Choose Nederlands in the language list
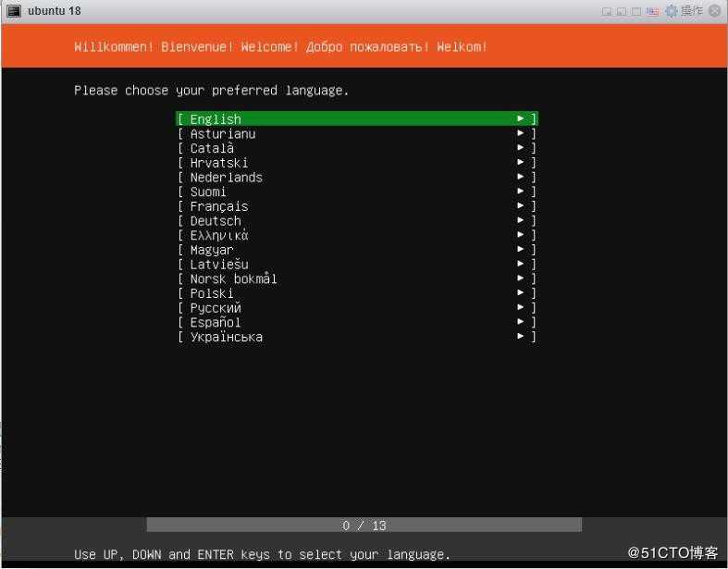Screen dimensions: 728x569 pos(356,177)
